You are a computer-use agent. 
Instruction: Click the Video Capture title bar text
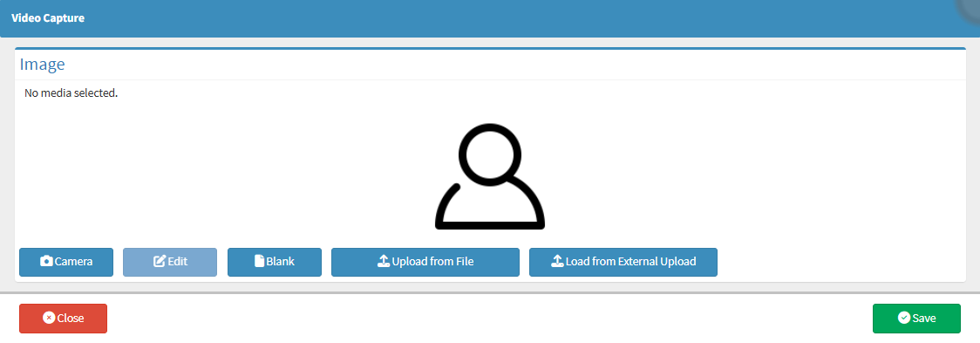48,18
